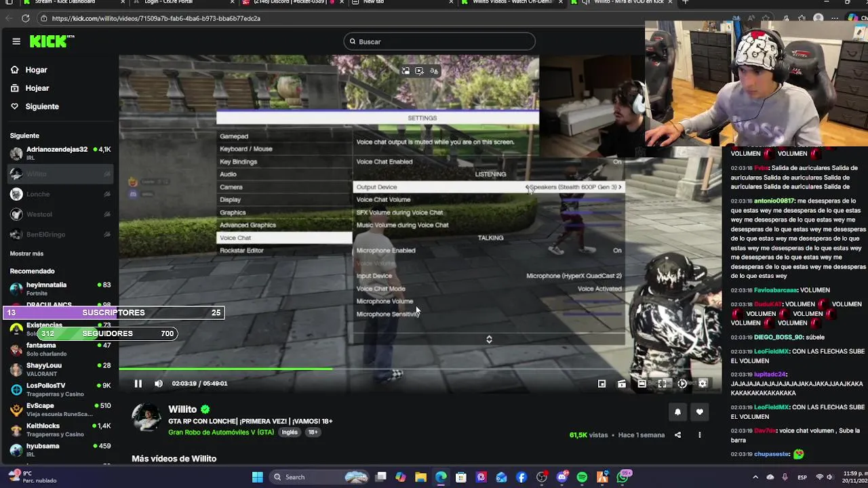Click the Buscar search field
Viewport: 868px width, 488px height.
439,42
